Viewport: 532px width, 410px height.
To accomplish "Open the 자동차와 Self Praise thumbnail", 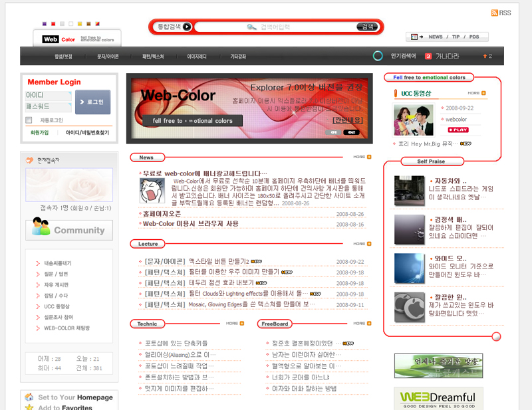I will [x=409, y=190].
